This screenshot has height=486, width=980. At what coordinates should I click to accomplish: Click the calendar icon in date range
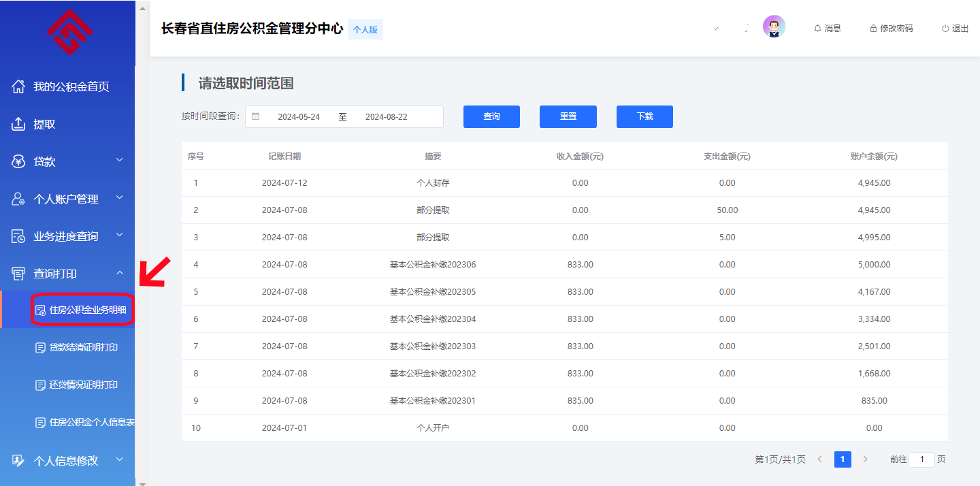point(256,116)
